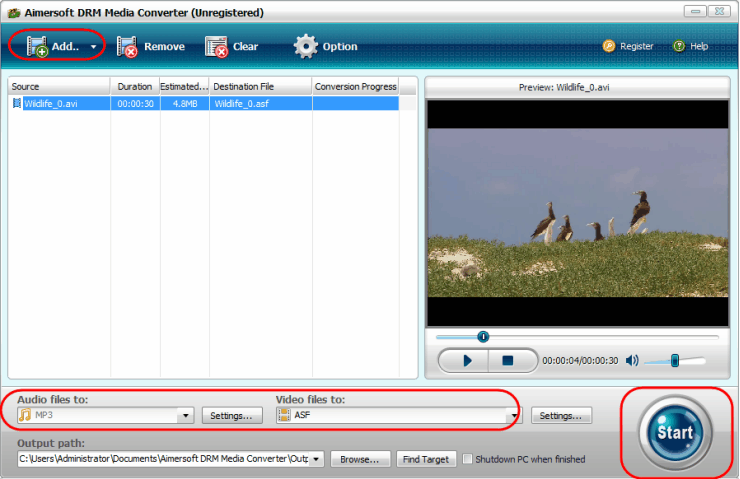The width and height of the screenshot is (740, 479).
Task: Enable Shutdown PC when finished checkbox
Action: click(467, 459)
